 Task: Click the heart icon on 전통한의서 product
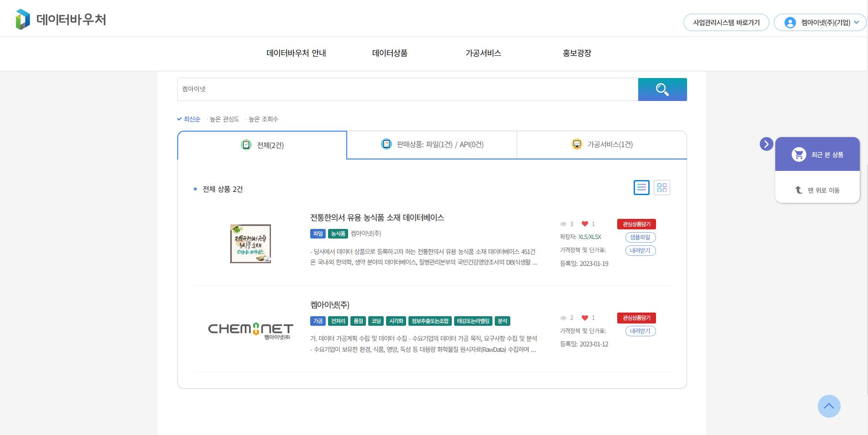tap(585, 224)
